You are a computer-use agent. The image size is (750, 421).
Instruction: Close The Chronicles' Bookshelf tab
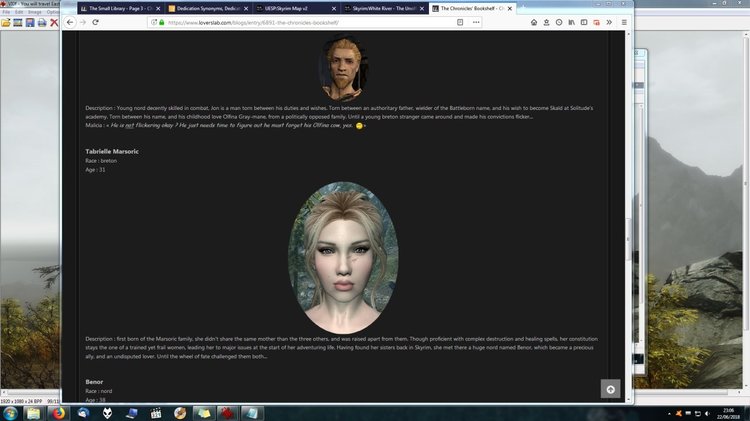pos(509,9)
